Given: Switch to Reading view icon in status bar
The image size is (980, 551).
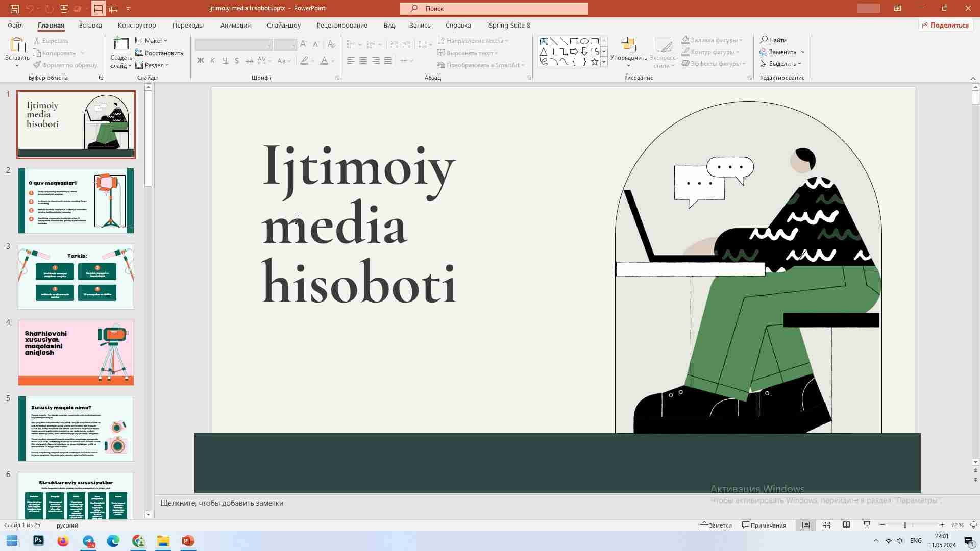Looking at the screenshot, I should pos(846,525).
